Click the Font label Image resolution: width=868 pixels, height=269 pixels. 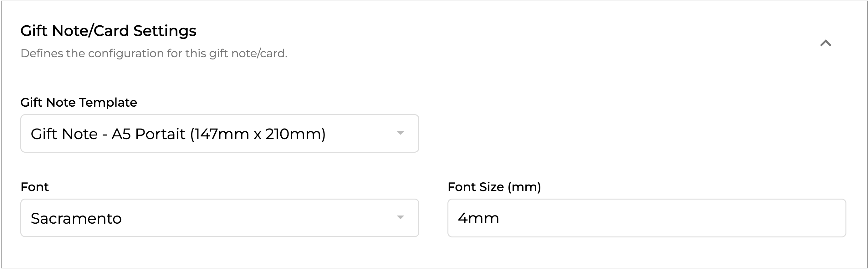pyautogui.click(x=34, y=187)
